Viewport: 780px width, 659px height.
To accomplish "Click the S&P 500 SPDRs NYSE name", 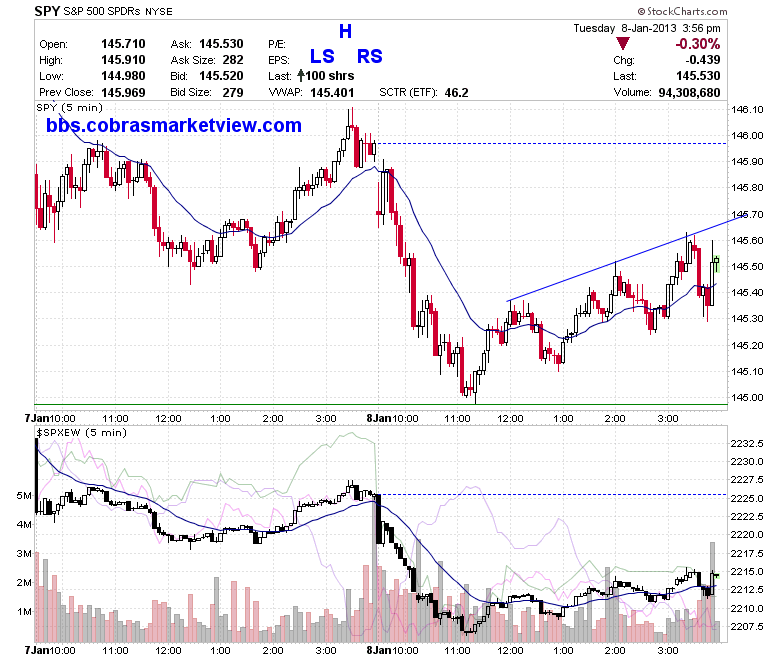I will pyautogui.click(x=118, y=11).
